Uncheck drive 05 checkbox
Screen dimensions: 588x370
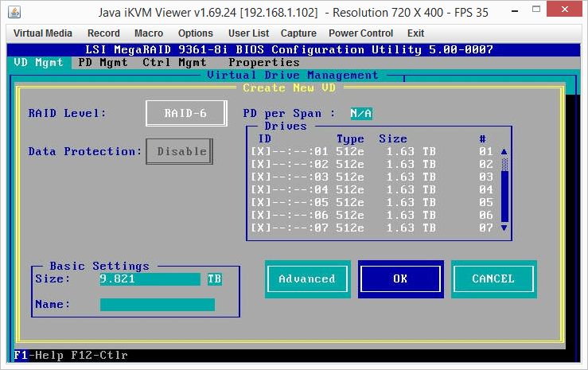pyautogui.click(x=261, y=202)
